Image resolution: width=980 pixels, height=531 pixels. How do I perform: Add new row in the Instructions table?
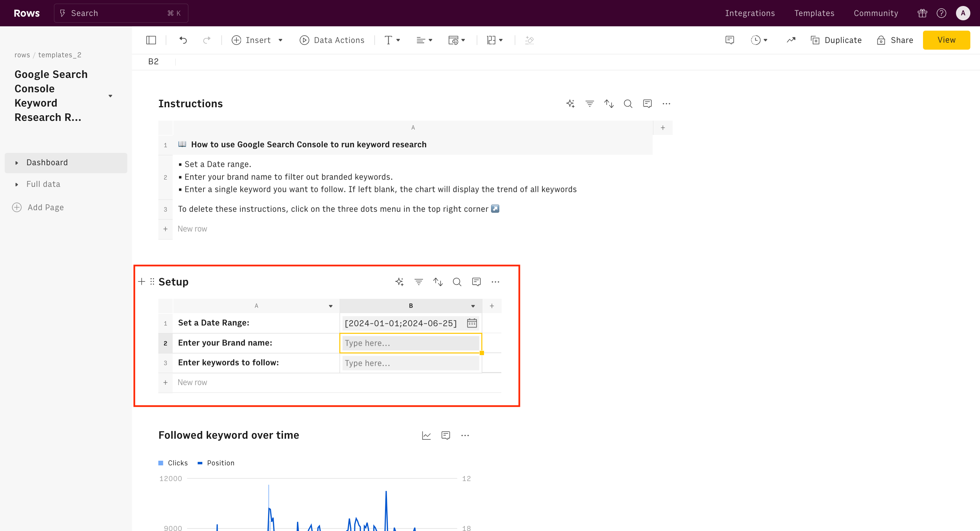(x=192, y=229)
